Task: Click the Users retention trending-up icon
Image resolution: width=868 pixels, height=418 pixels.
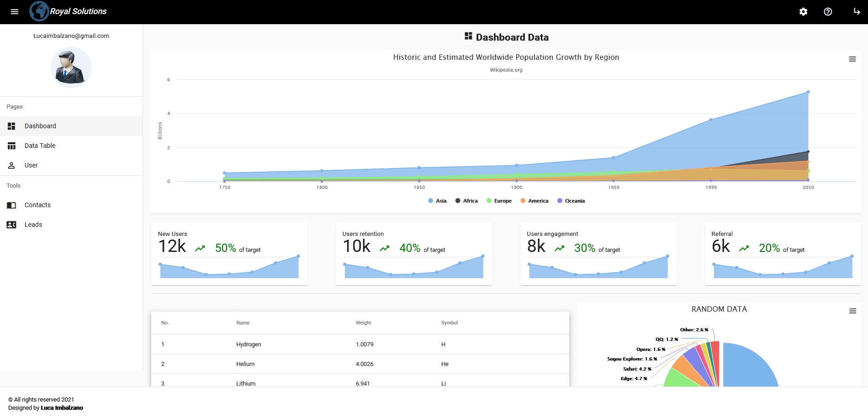Action: (x=385, y=248)
